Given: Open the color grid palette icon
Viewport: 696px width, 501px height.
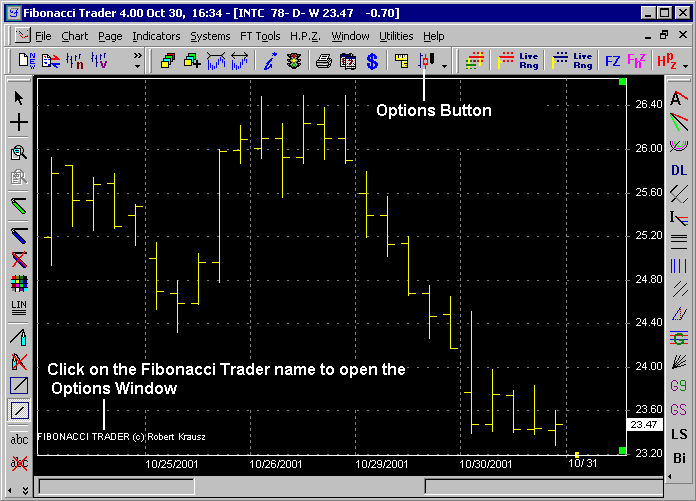Looking at the screenshot, I should click(x=19, y=284).
